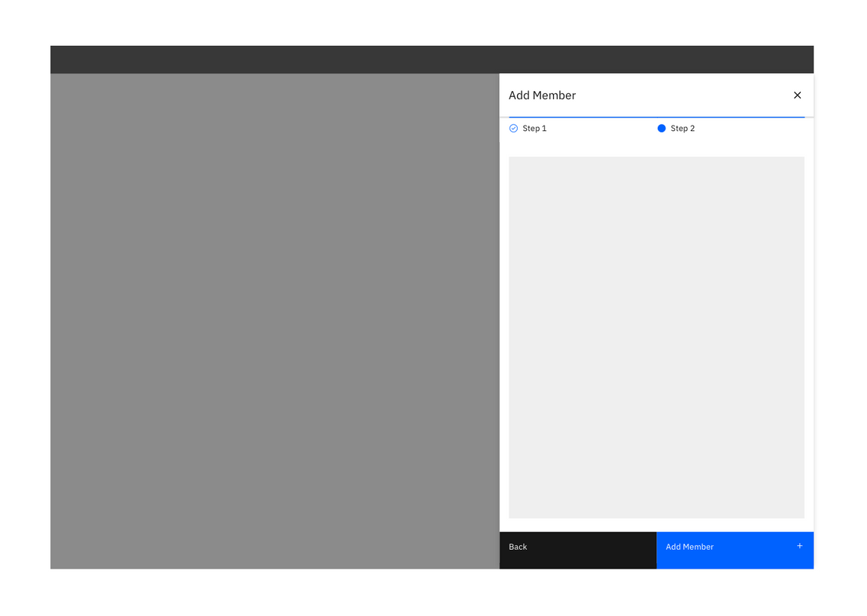Click the empty form placeholder area
This screenshot has height=616, width=867.
(656, 336)
